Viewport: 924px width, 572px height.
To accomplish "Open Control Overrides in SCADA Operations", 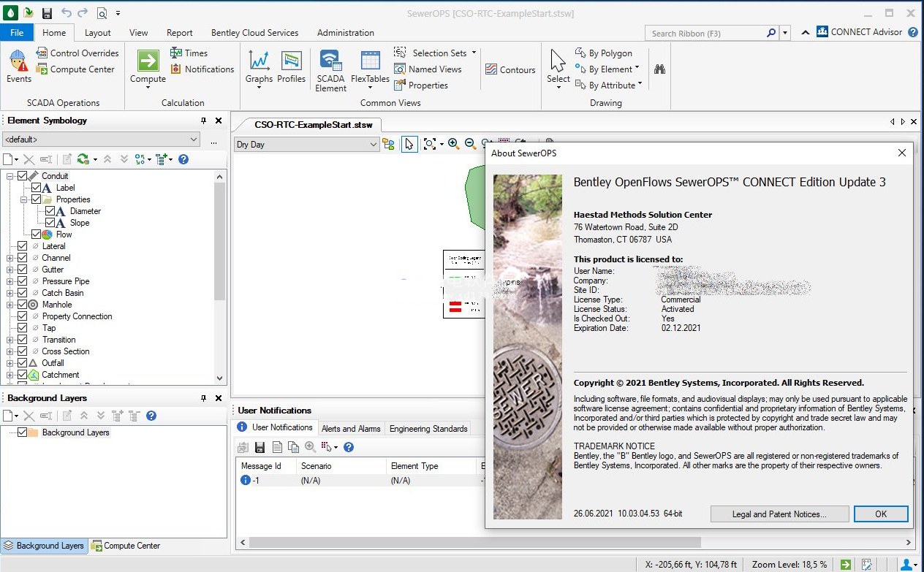I will 77,53.
